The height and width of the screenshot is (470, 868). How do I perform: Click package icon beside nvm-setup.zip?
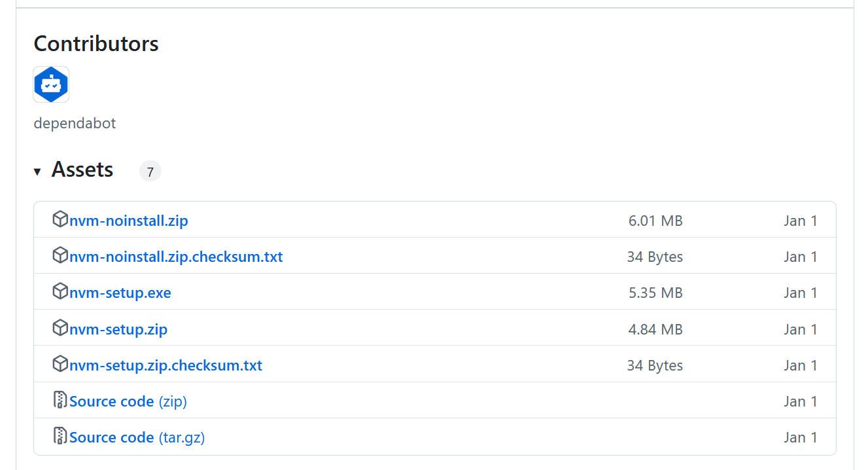60,327
